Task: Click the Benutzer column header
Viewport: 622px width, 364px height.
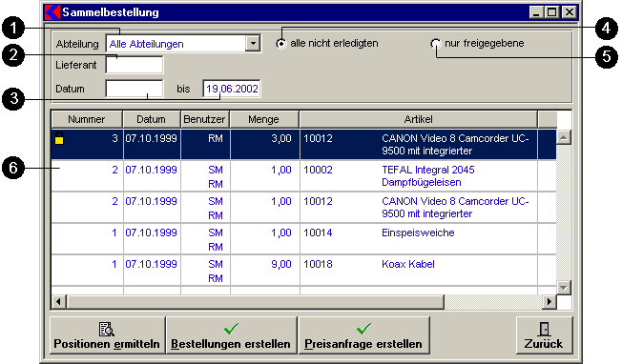Action: [205, 119]
